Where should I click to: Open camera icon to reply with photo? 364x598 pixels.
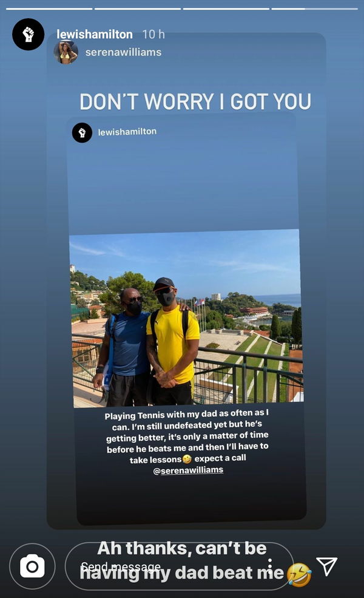32,566
